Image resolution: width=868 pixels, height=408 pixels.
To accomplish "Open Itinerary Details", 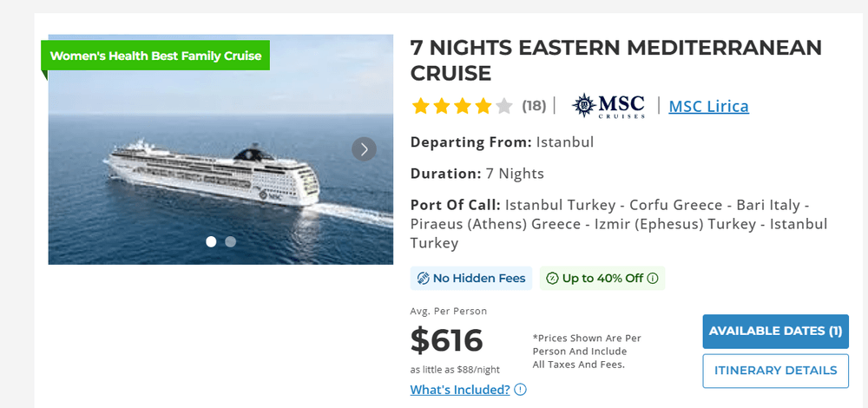I will click(x=775, y=371).
